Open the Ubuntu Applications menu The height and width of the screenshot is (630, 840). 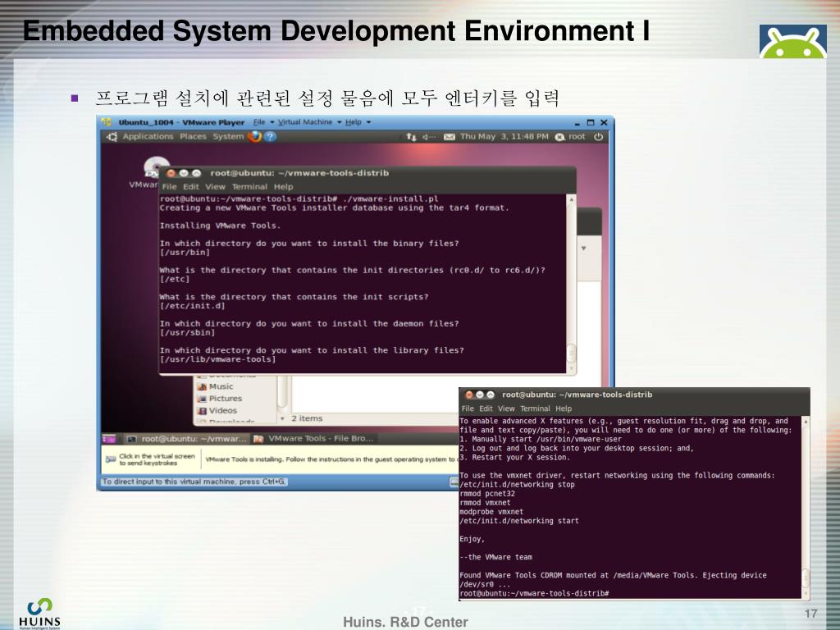tap(148, 137)
